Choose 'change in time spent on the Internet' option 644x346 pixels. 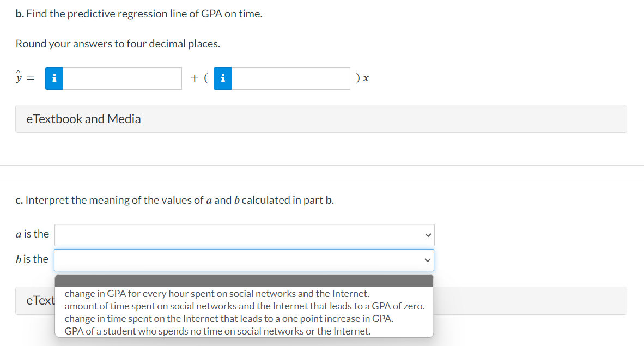point(229,318)
